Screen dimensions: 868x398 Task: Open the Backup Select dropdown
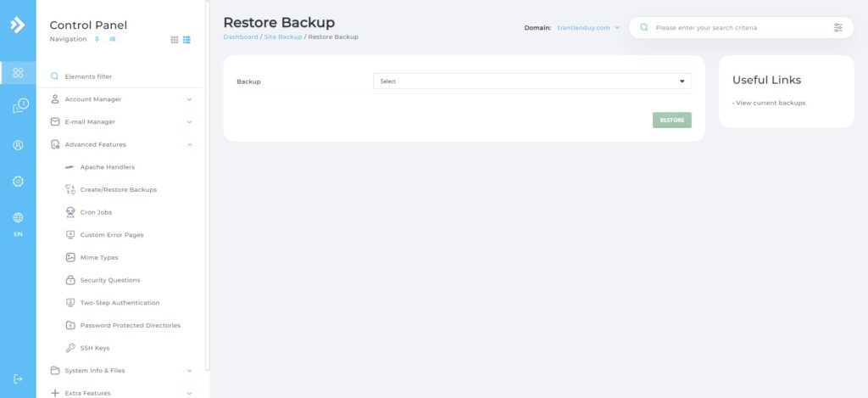tap(532, 81)
